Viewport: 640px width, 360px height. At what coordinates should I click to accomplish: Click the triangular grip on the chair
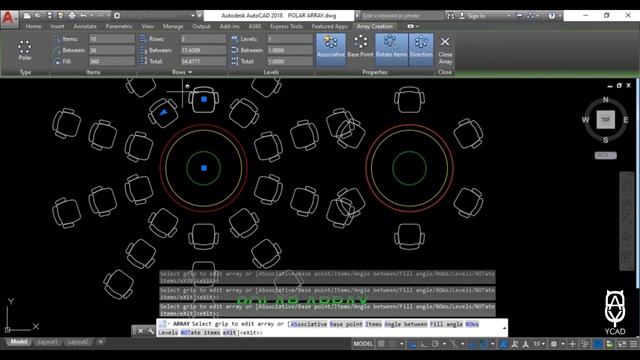coord(163,112)
